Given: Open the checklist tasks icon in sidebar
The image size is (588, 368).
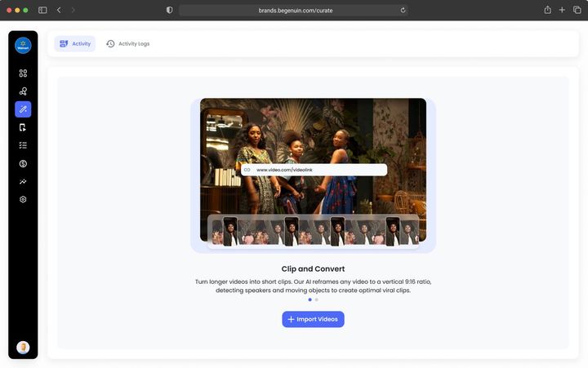Looking at the screenshot, I should coord(23,145).
